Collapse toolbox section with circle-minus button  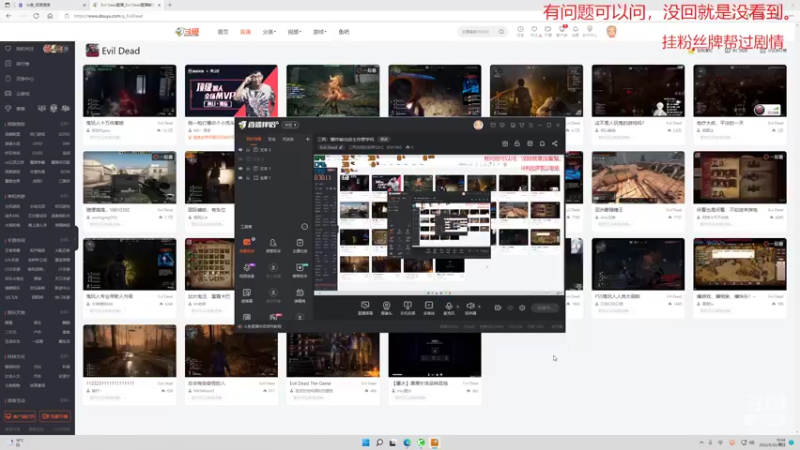pyautogui.click(x=305, y=227)
